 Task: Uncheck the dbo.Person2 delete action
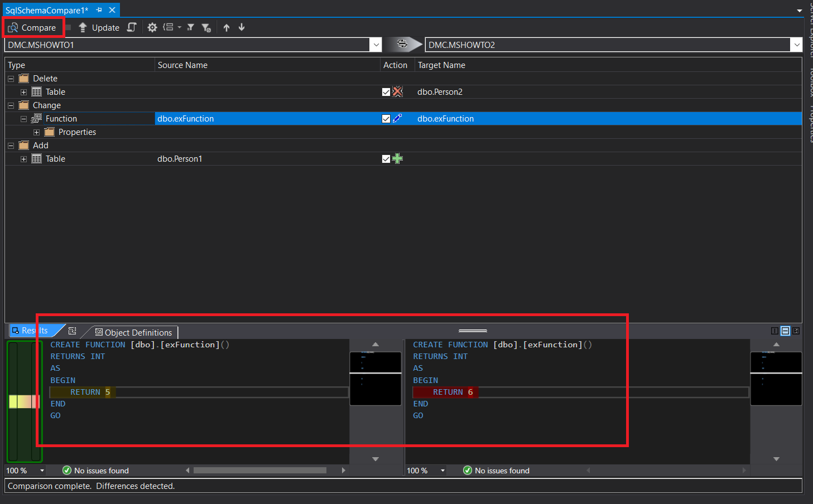(386, 92)
